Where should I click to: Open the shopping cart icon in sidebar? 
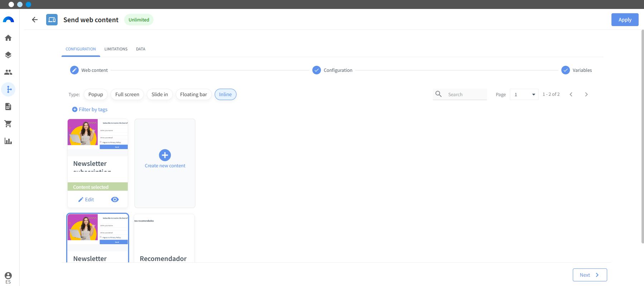click(8, 124)
